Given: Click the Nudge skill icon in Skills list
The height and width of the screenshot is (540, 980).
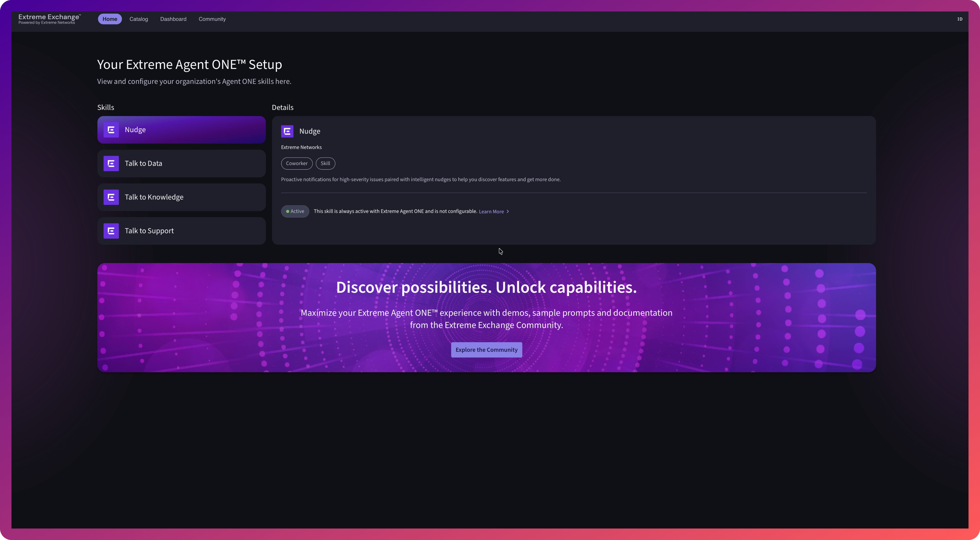Looking at the screenshot, I should coord(111,130).
